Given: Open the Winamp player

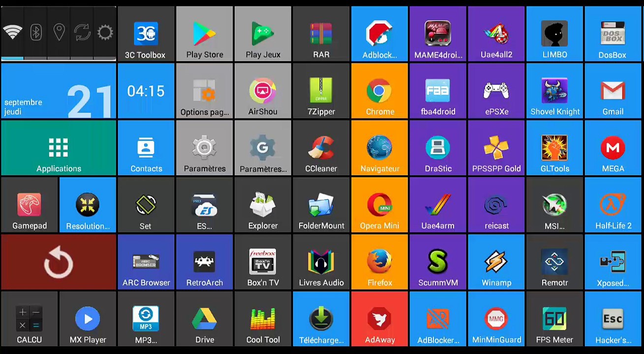Looking at the screenshot, I should [x=496, y=262].
